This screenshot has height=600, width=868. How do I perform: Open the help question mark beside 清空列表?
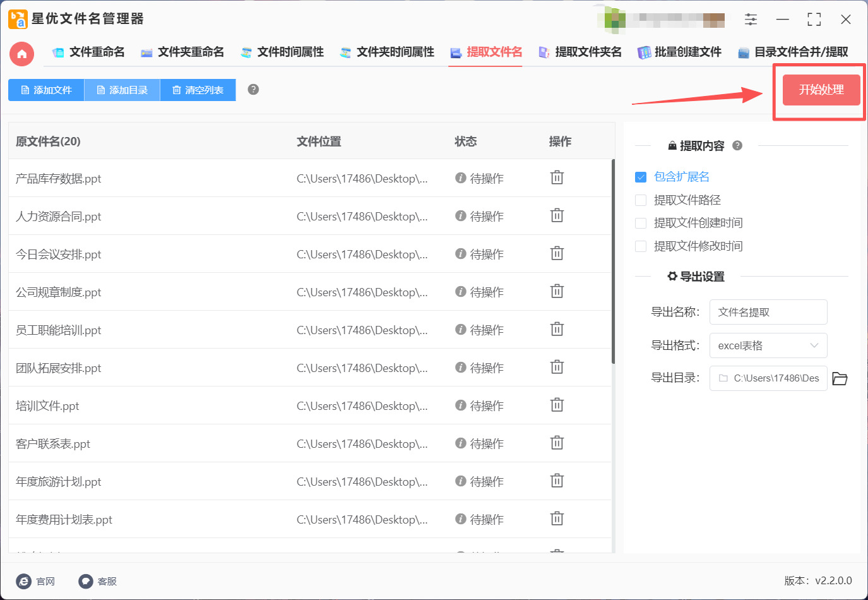(253, 90)
